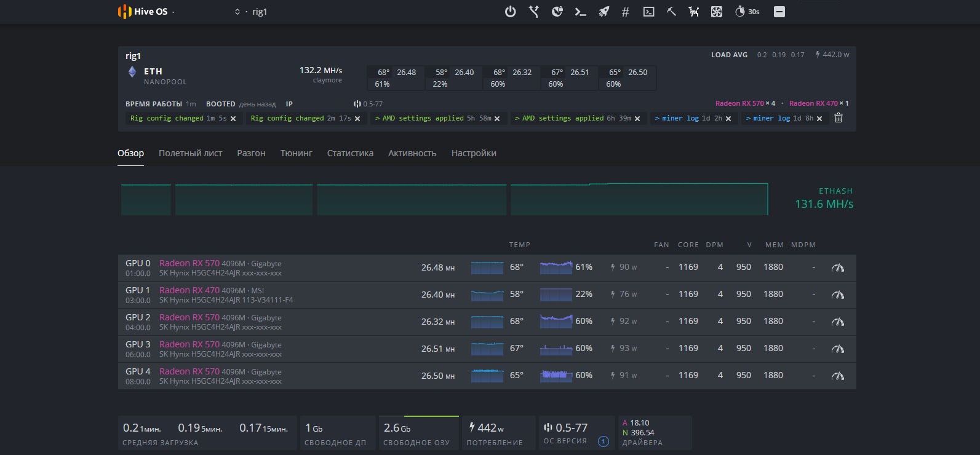Click the watchdog dog icon
Screen dimensions: 980x455
coord(693,12)
